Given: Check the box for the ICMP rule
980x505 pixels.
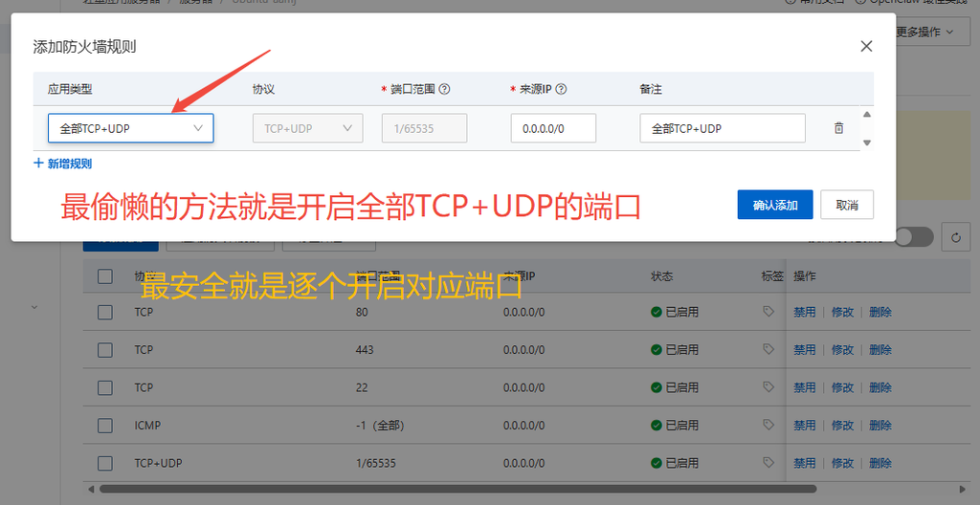Looking at the screenshot, I should coord(105,426).
